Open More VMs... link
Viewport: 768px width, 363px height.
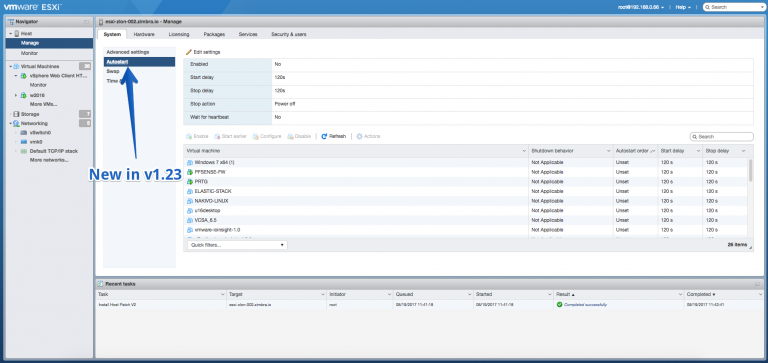tap(43, 104)
